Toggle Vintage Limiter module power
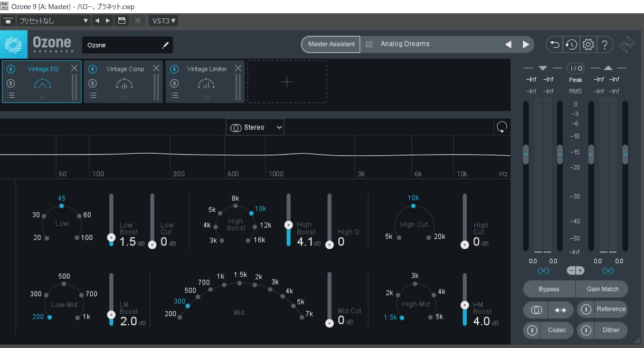This screenshot has width=644, height=348. tap(175, 69)
